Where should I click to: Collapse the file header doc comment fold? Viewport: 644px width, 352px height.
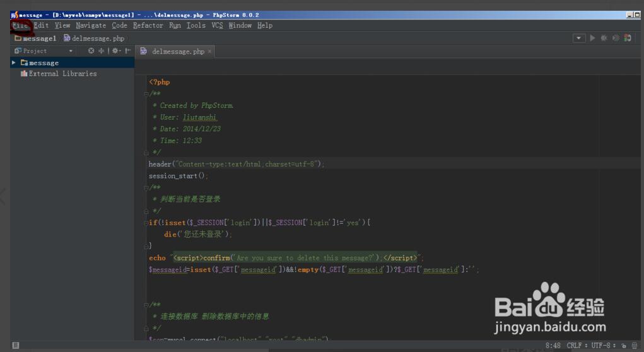146,93
